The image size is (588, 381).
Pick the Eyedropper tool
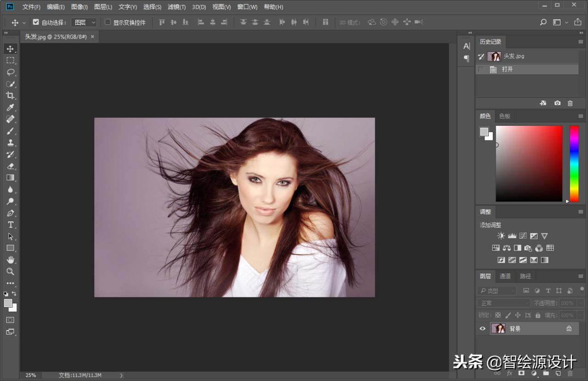[10, 107]
